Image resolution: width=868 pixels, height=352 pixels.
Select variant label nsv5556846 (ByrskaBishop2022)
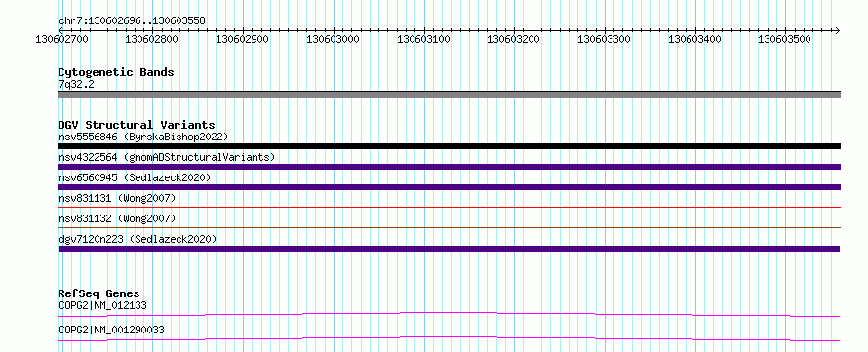coord(142,137)
